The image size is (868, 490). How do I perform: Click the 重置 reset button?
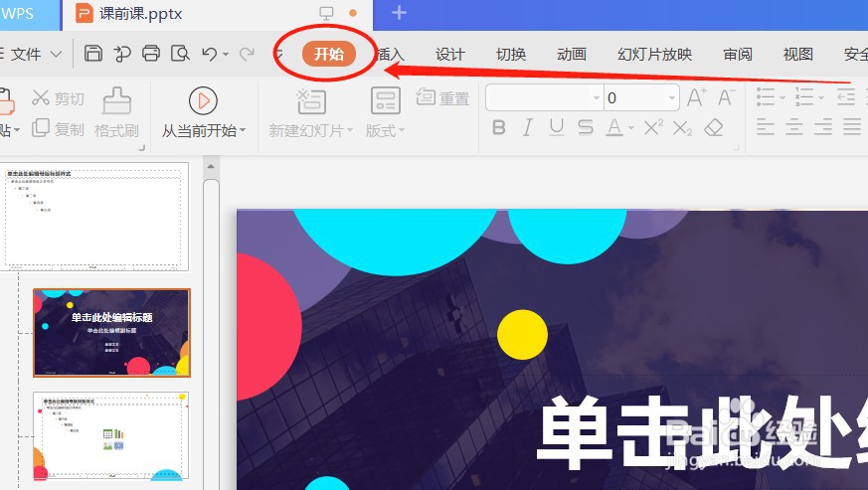(442, 98)
